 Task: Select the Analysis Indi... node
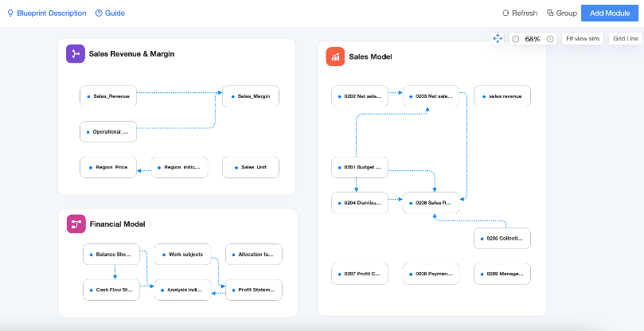pos(183,290)
